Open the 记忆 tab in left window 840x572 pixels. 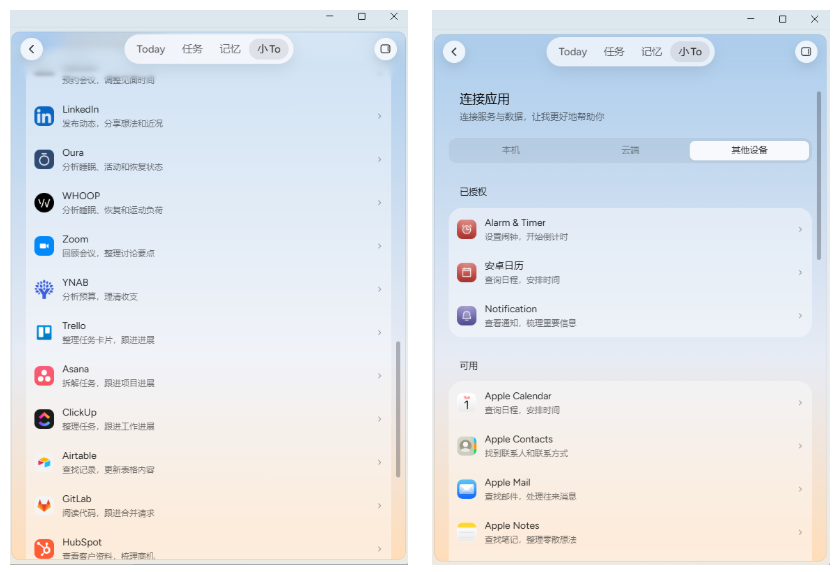click(x=230, y=49)
